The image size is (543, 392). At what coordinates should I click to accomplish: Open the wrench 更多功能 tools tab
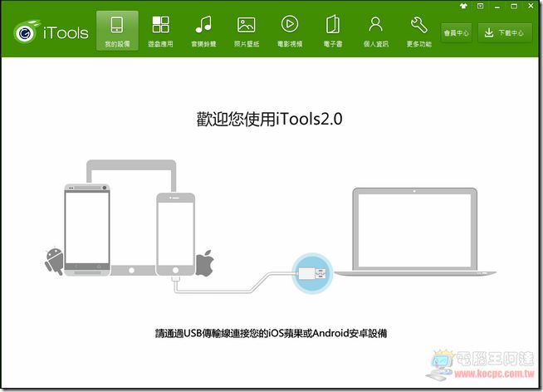pyautogui.click(x=419, y=31)
